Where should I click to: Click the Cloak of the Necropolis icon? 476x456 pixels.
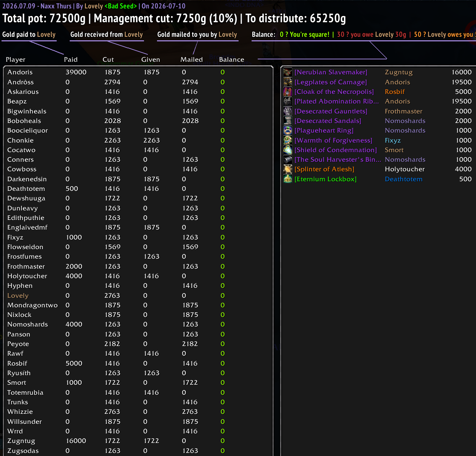[288, 92]
